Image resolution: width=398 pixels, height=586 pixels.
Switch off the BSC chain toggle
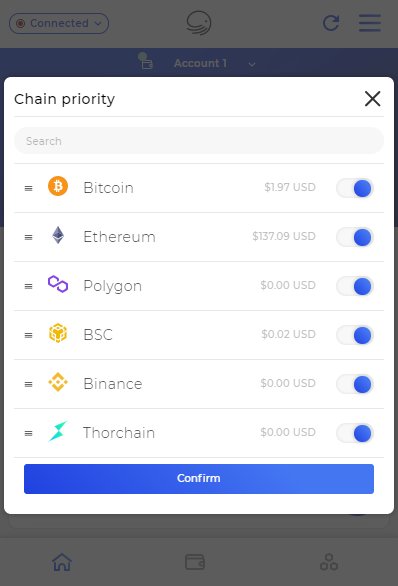click(x=355, y=335)
